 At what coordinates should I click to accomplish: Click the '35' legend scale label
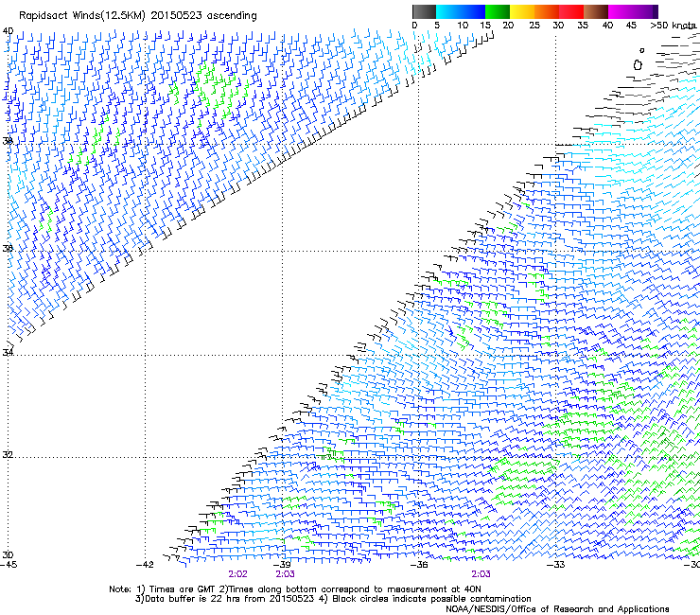click(583, 26)
